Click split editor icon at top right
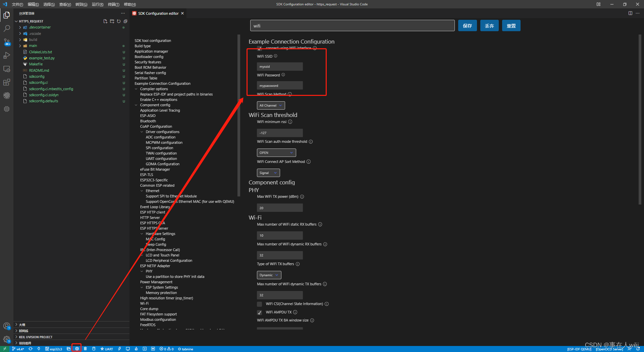The height and width of the screenshot is (352, 644). click(630, 13)
